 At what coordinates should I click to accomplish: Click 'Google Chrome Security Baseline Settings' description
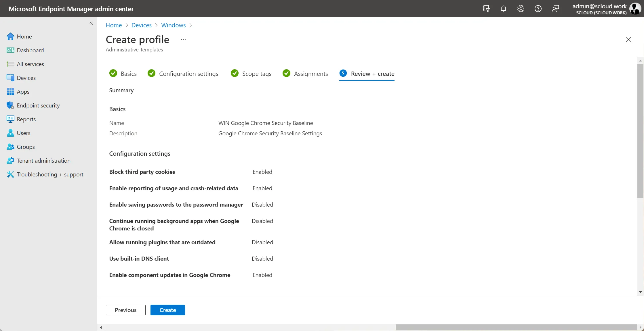(x=270, y=133)
